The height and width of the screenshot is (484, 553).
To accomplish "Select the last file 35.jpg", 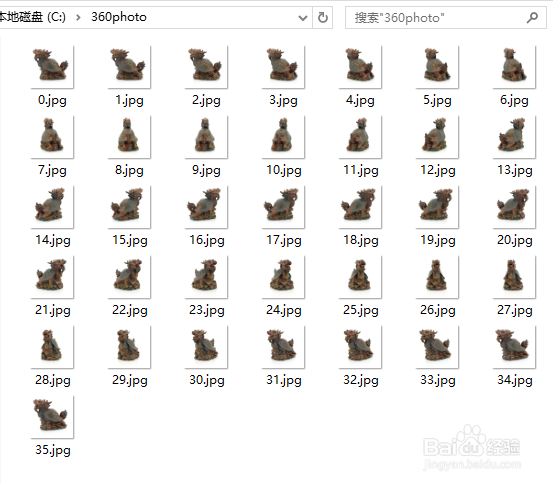I will tap(52, 417).
